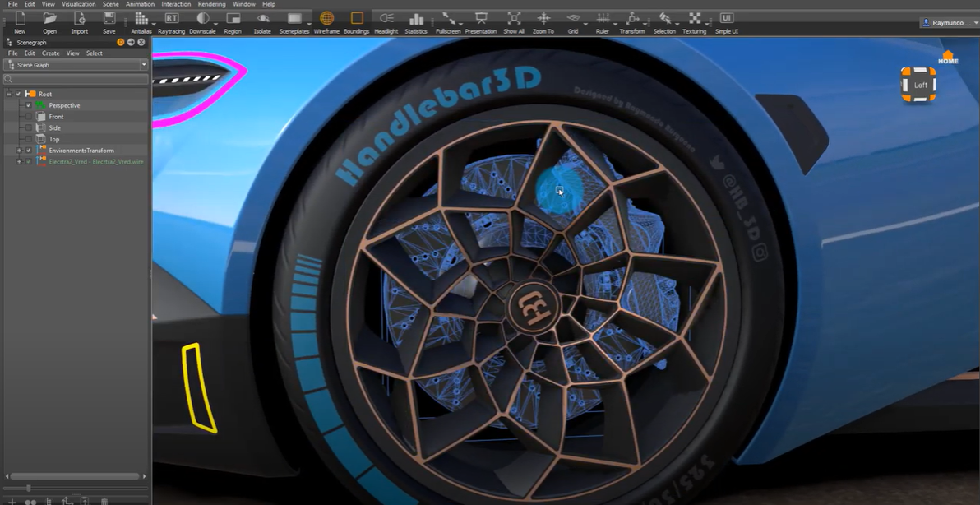Open the Downscale dropdown arrow
The width and height of the screenshot is (980, 505).
pyautogui.click(x=215, y=25)
